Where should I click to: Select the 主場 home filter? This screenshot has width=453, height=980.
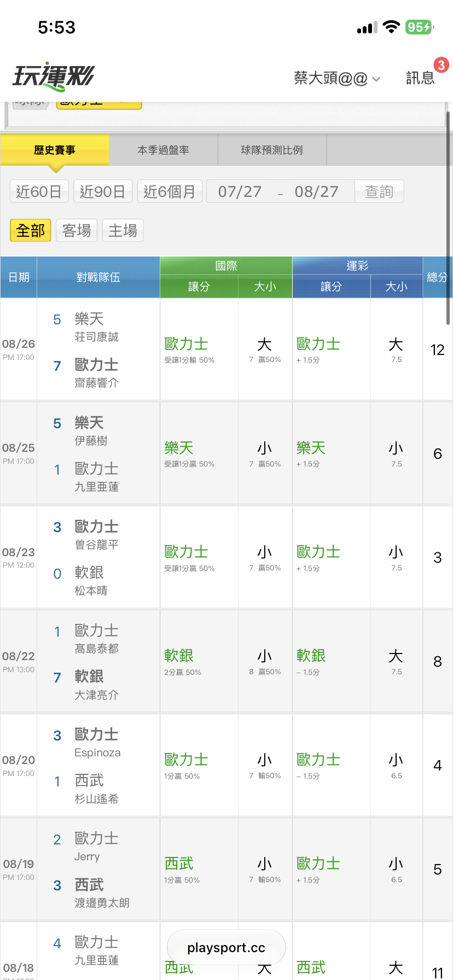tap(123, 230)
